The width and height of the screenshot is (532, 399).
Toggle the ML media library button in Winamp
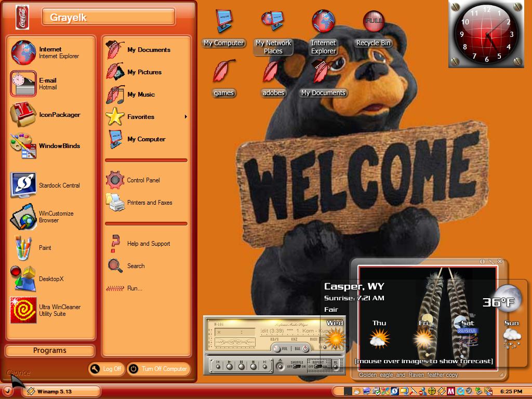coord(336,366)
